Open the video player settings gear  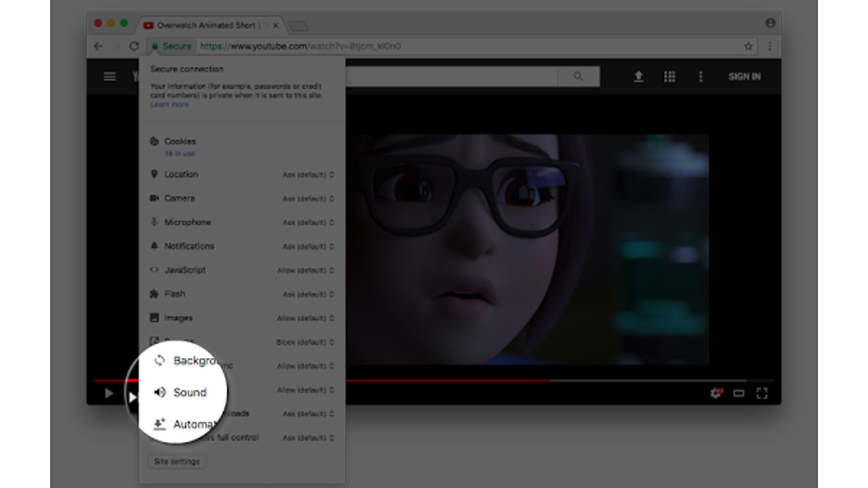(716, 393)
